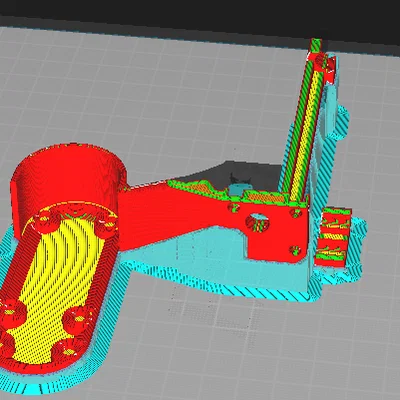The height and width of the screenshot is (400, 400).
Task: Select the small stacked red blocks beside the arm
Action: [333, 237]
